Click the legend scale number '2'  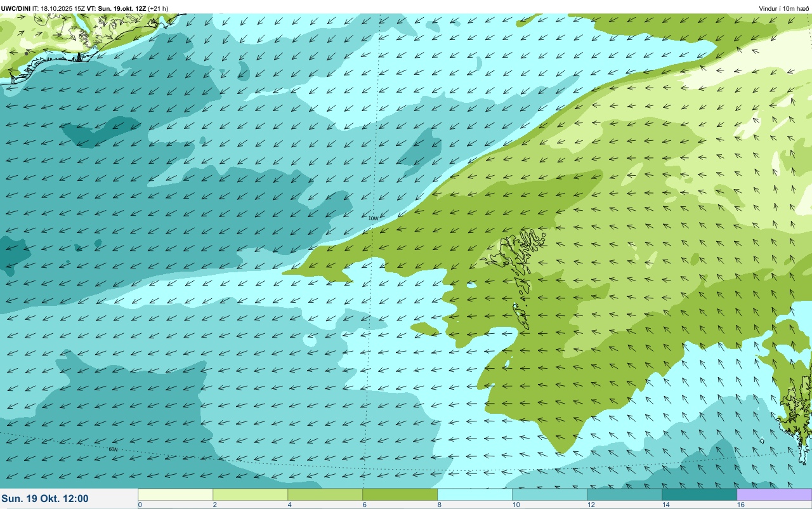point(214,505)
